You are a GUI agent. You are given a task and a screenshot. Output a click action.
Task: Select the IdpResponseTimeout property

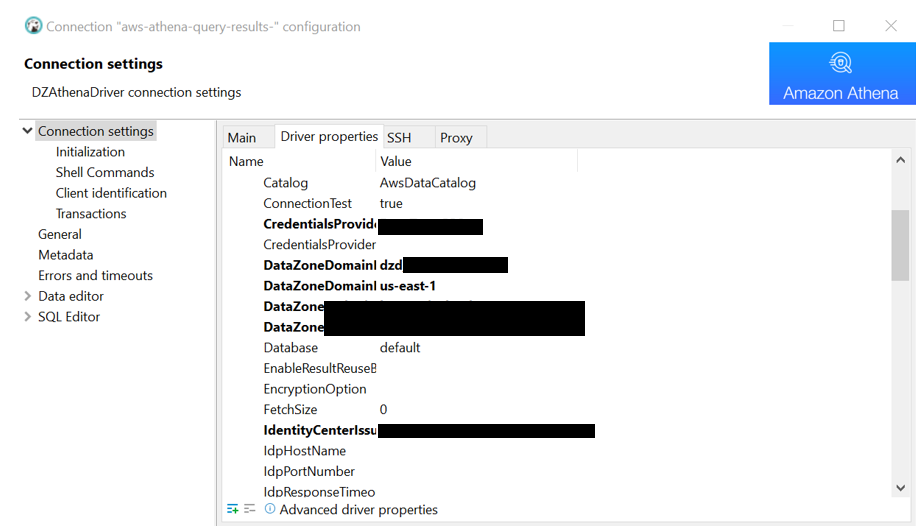pos(319,492)
